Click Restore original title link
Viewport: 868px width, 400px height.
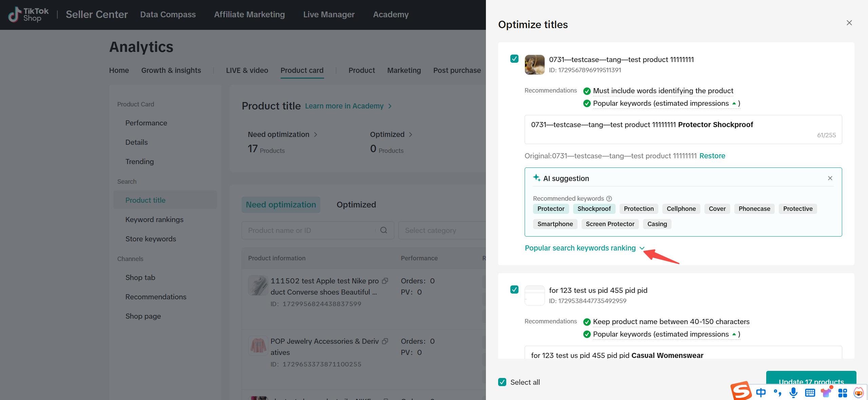click(712, 156)
